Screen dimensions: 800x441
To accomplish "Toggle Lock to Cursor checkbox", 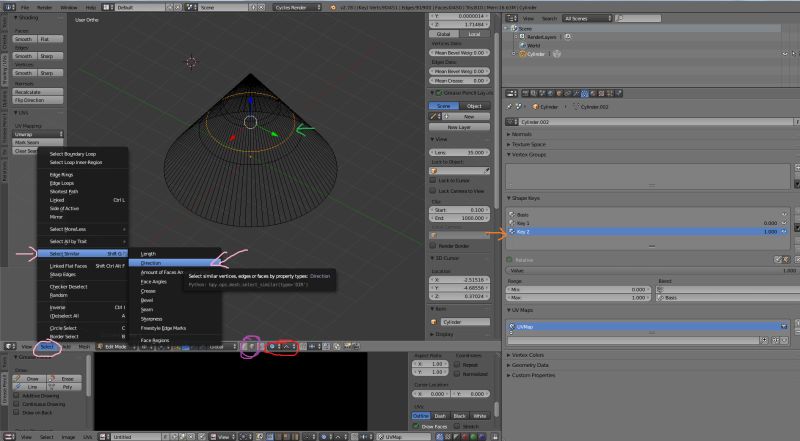I will pos(433,180).
